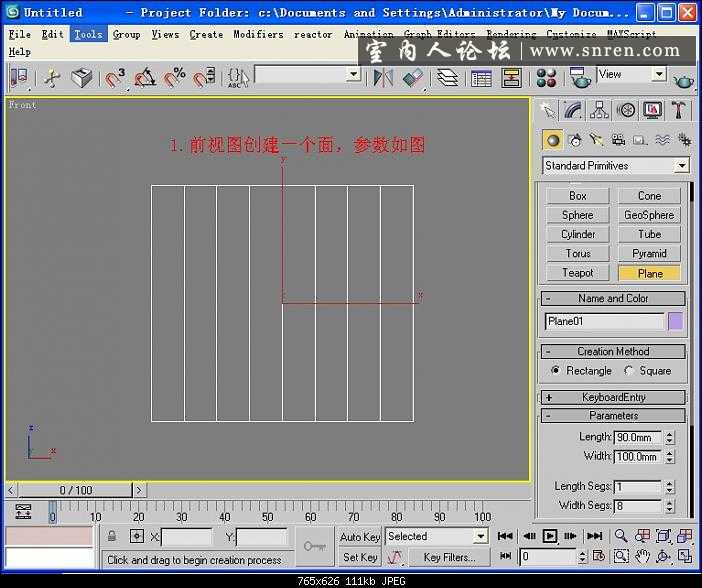702x588 pixels.
Task: Open the Utilities hammer tab
Action: click(679, 110)
